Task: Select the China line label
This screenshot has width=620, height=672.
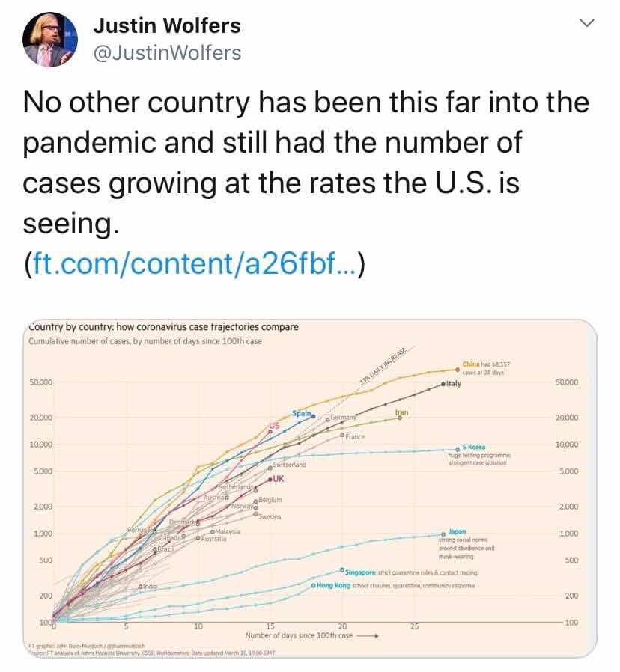Action: click(471, 364)
